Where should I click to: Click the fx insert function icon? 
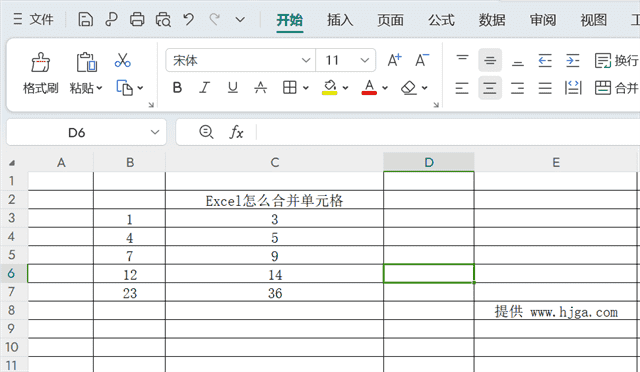[236, 132]
